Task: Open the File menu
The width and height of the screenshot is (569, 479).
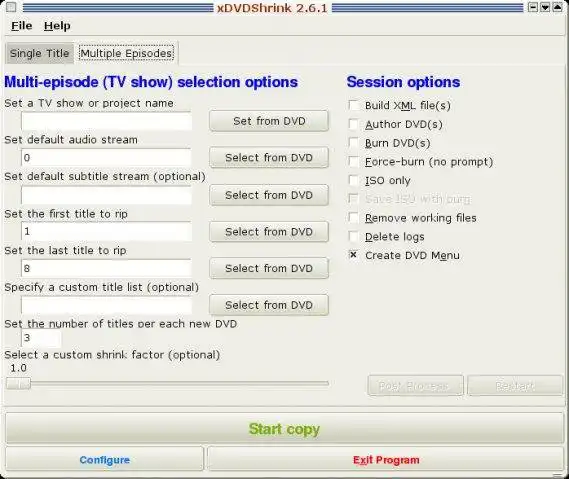Action: (21, 26)
